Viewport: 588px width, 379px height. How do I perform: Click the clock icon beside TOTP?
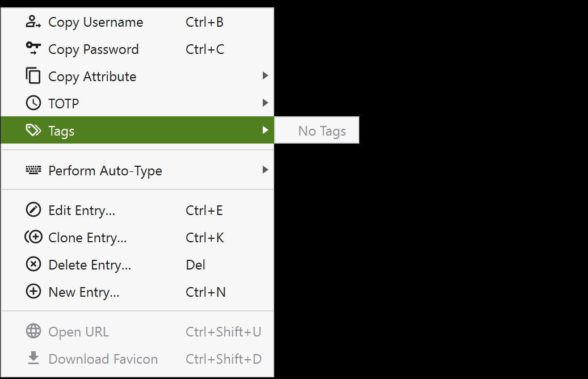pyautogui.click(x=33, y=103)
